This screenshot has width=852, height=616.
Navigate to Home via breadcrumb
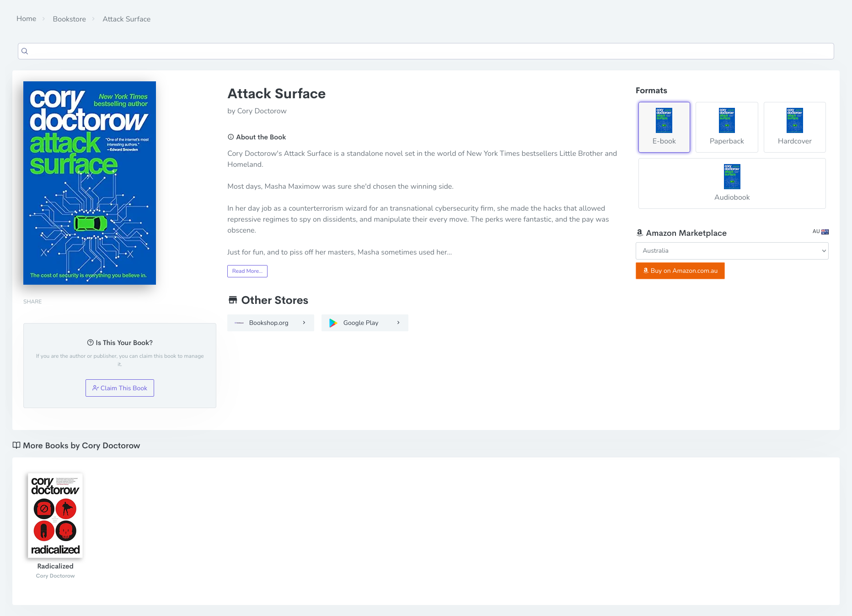point(26,19)
